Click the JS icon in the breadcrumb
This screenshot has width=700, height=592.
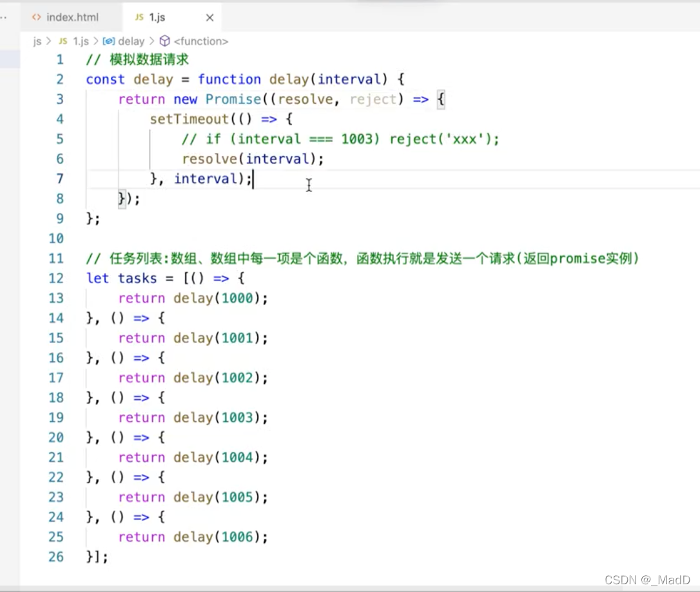[x=63, y=41]
